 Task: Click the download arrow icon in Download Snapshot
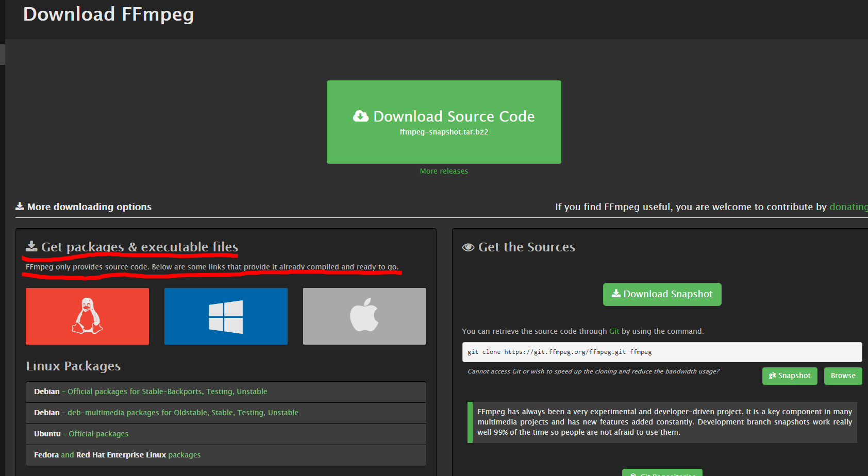[x=615, y=294]
